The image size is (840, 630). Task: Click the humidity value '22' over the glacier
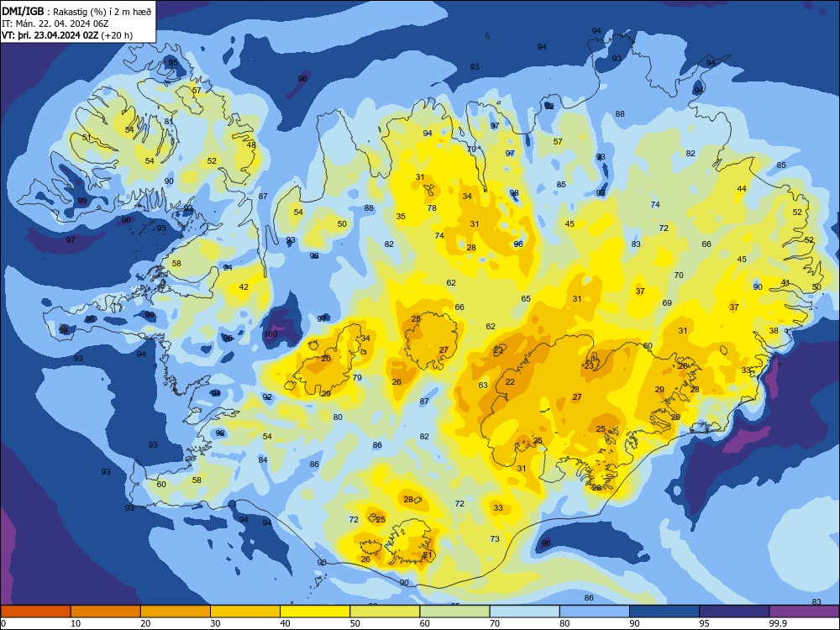(x=510, y=382)
